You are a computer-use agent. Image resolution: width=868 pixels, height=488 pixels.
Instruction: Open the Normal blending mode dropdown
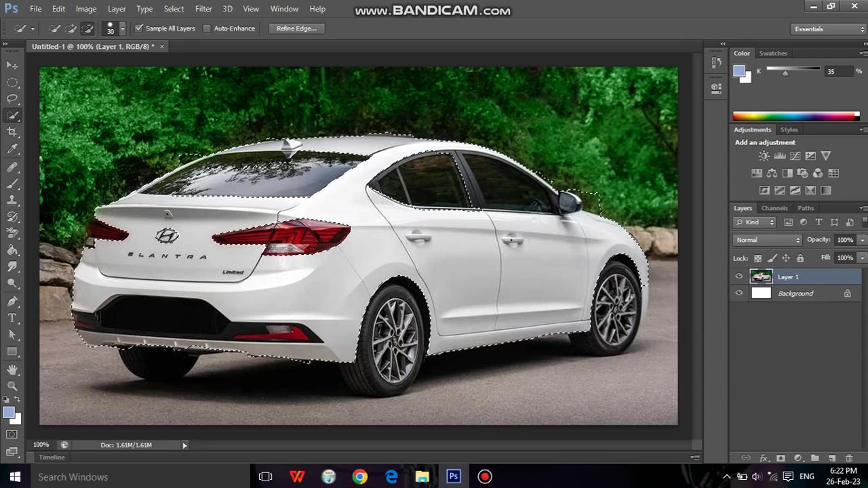[768, 240]
